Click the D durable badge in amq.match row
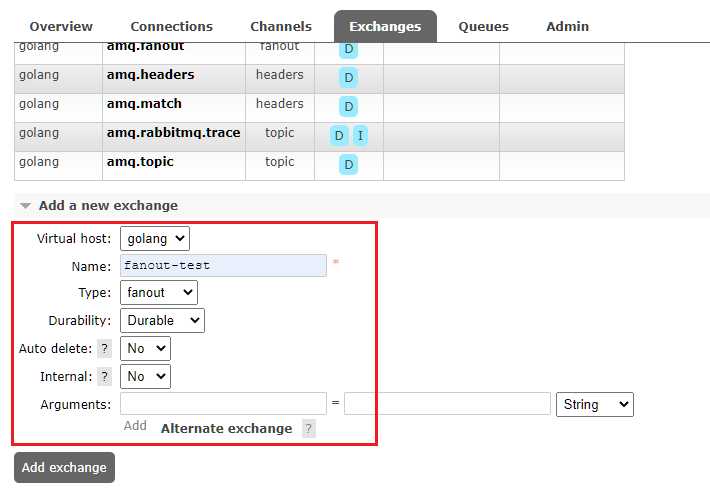The image size is (710, 495). (x=349, y=106)
